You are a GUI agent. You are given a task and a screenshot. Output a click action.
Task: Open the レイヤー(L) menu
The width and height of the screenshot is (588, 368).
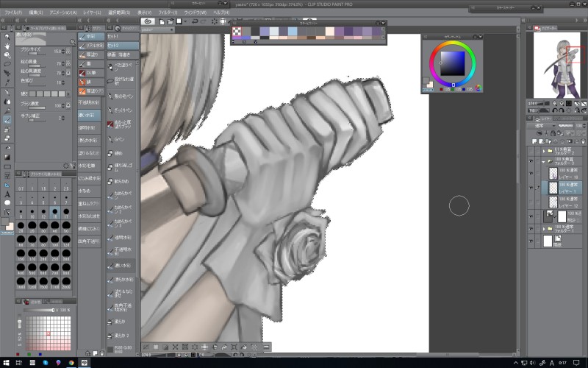(92, 13)
